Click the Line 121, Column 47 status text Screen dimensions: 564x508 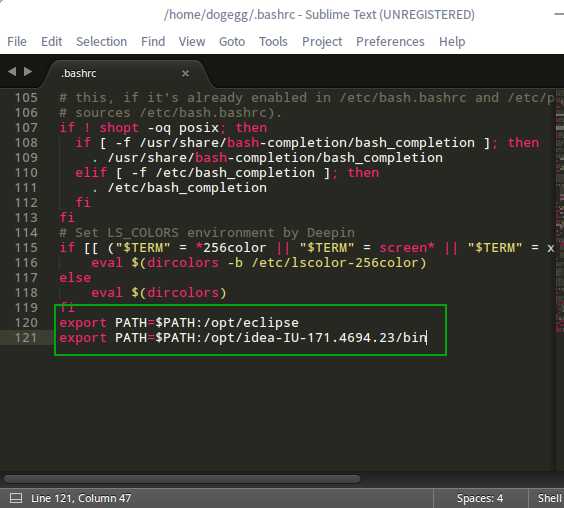81,498
